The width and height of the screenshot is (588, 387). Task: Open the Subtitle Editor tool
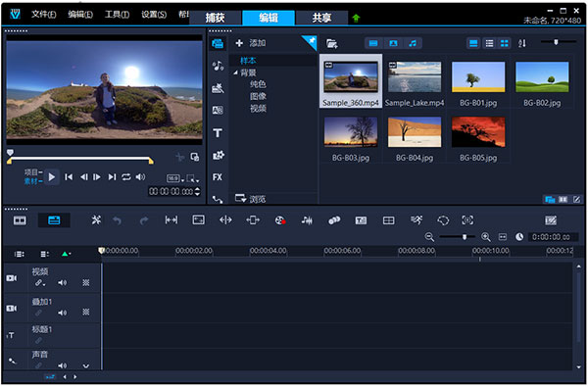pos(361,220)
